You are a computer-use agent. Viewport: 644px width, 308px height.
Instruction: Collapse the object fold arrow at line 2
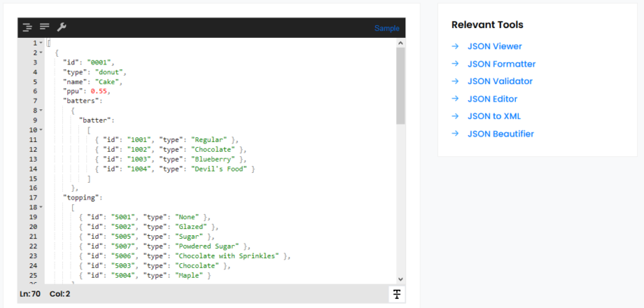tap(41, 53)
